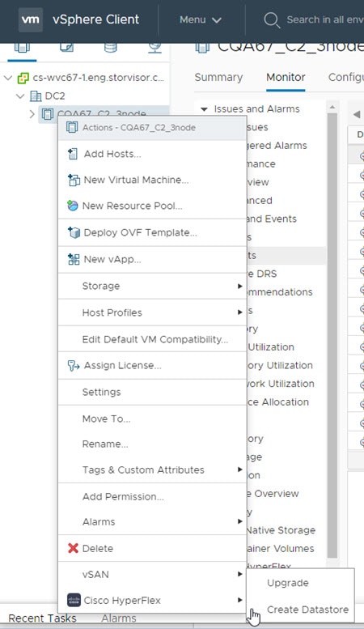Switch to the Monitor tab
The height and width of the screenshot is (629, 364).
coord(286,77)
